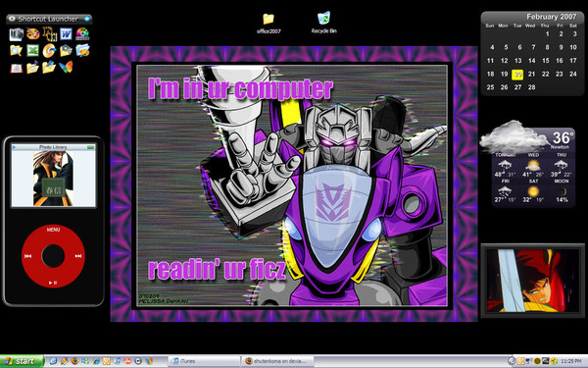Launch the paint palette shortcut
This screenshot has height=368, width=588.
pos(33,33)
